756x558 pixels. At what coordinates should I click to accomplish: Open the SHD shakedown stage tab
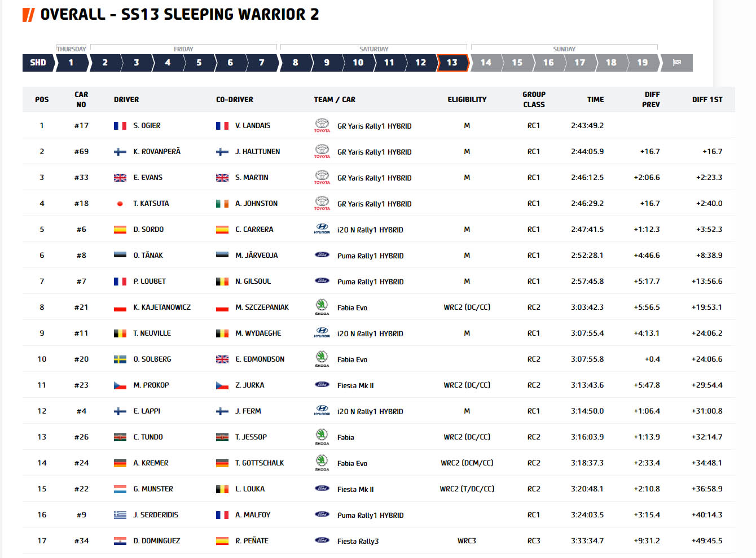click(x=38, y=63)
